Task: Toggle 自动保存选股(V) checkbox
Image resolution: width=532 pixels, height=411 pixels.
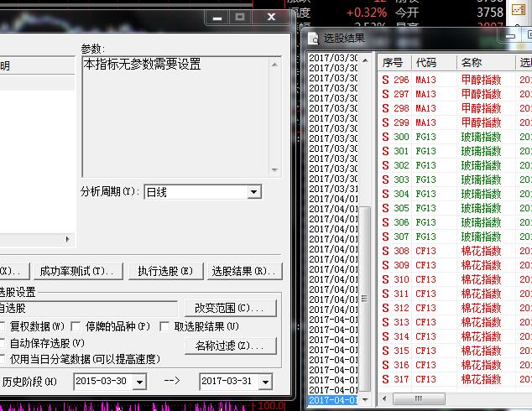Action: coord(2,343)
